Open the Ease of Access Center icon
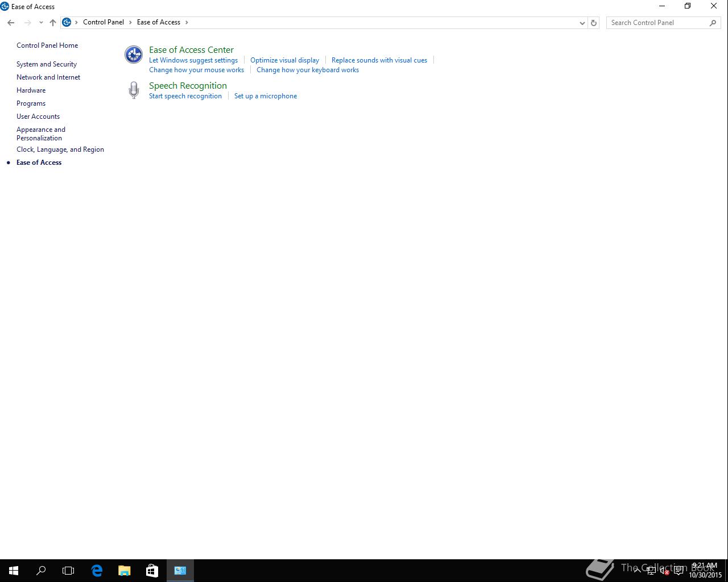This screenshot has width=728, height=582. [134, 55]
